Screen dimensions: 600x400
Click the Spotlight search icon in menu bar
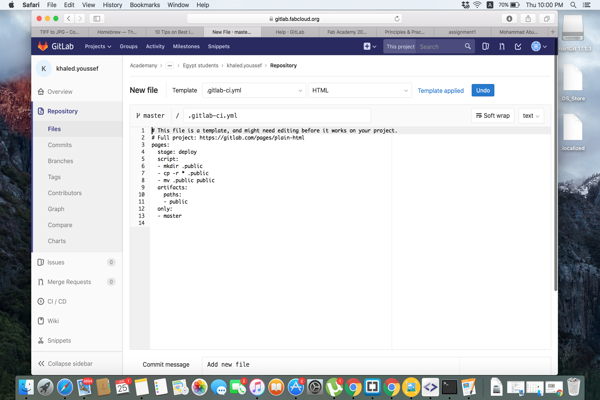point(573,5)
